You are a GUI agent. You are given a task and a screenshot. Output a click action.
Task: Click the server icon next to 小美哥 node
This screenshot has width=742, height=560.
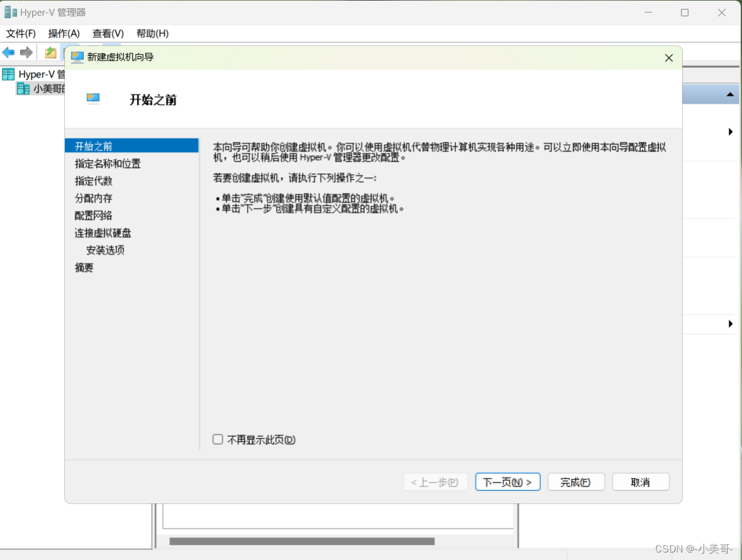point(23,88)
